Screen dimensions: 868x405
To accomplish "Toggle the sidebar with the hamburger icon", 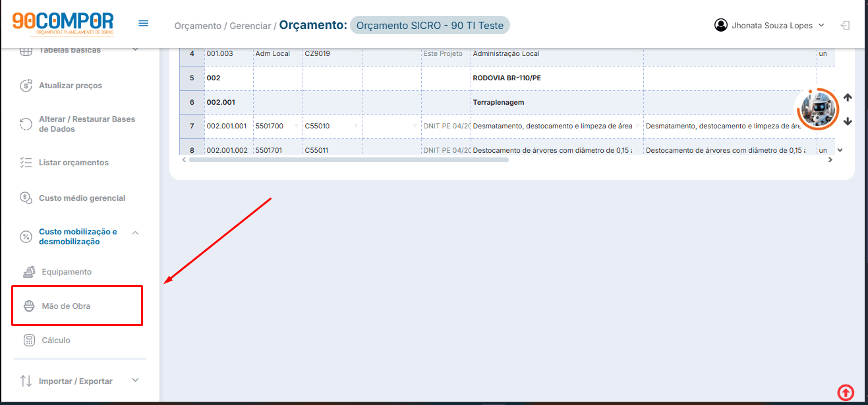I will point(143,24).
